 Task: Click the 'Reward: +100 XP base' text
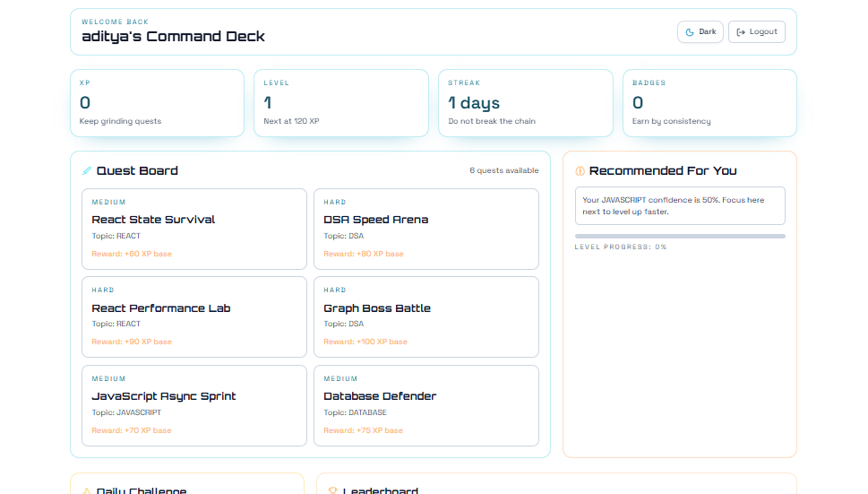pos(365,342)
